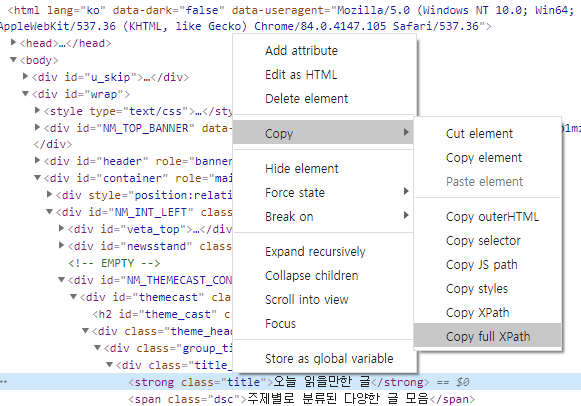Open the Break on submenu
The width and height of the screenshot is (581, 406).
click(323, 216)
